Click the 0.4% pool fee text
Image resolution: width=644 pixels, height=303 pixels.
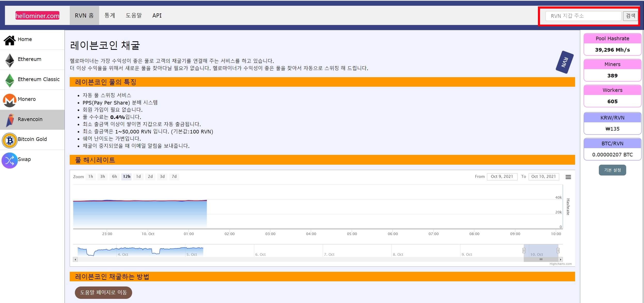point(117,117)
